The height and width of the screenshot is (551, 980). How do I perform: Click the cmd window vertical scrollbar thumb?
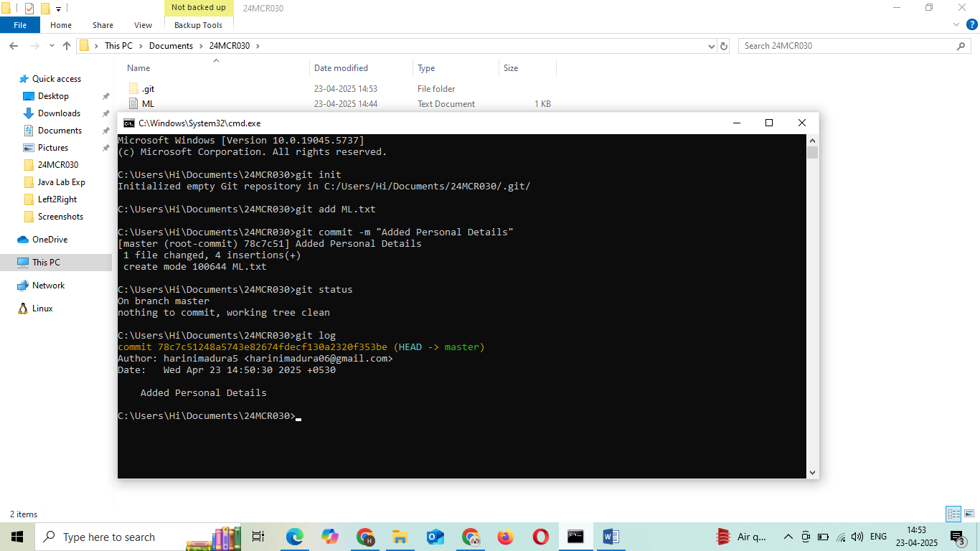tap(812, 152)
